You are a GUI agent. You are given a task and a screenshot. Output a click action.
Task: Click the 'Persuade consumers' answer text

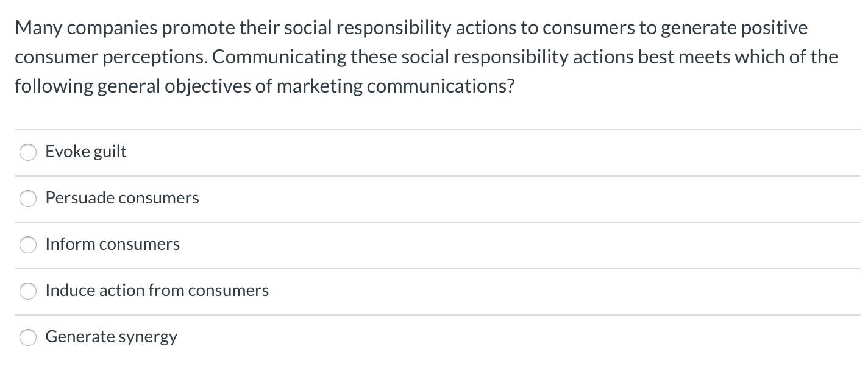point(122,198)
